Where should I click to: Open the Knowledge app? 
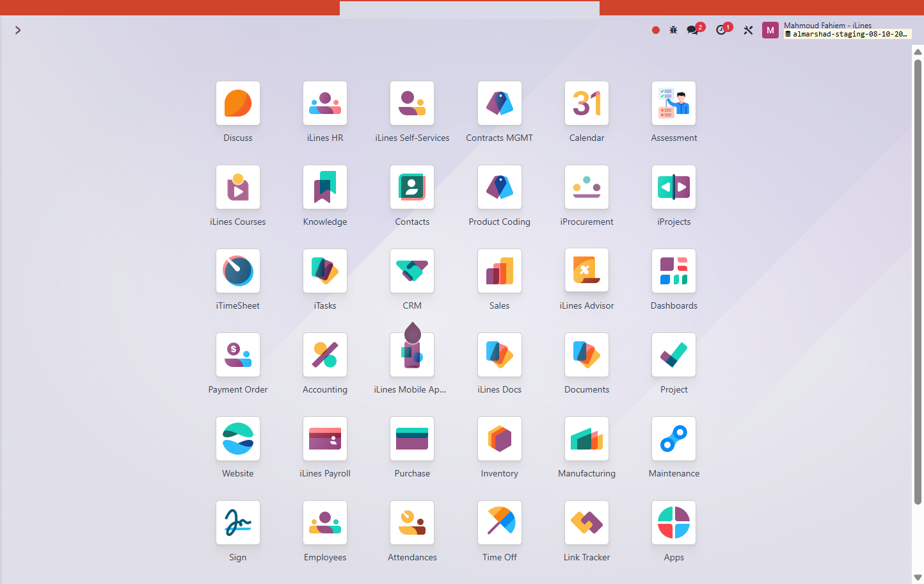pos(325,187)
